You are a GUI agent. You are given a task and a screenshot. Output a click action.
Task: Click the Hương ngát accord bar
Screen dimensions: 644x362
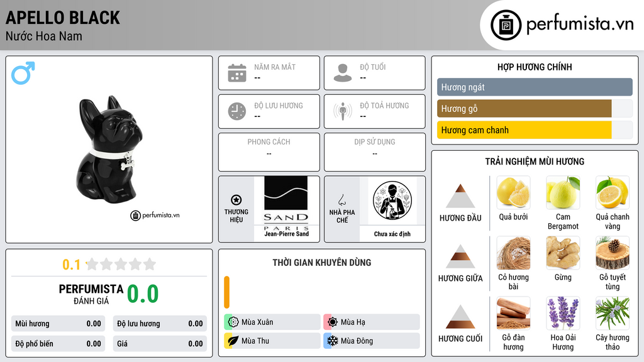(535, 87)
